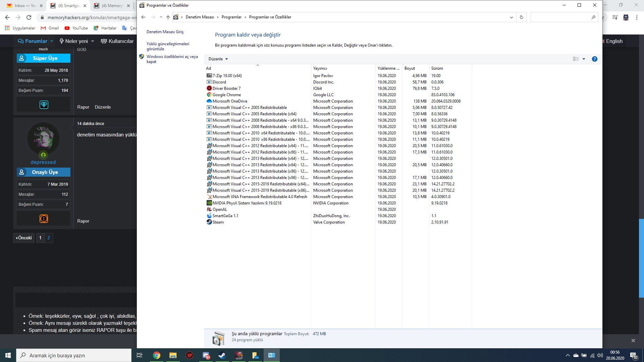This screenshot has height=362, width=644.
Task: Open help in Programlar ve Özellikler
Action: [x=594, y=59]
